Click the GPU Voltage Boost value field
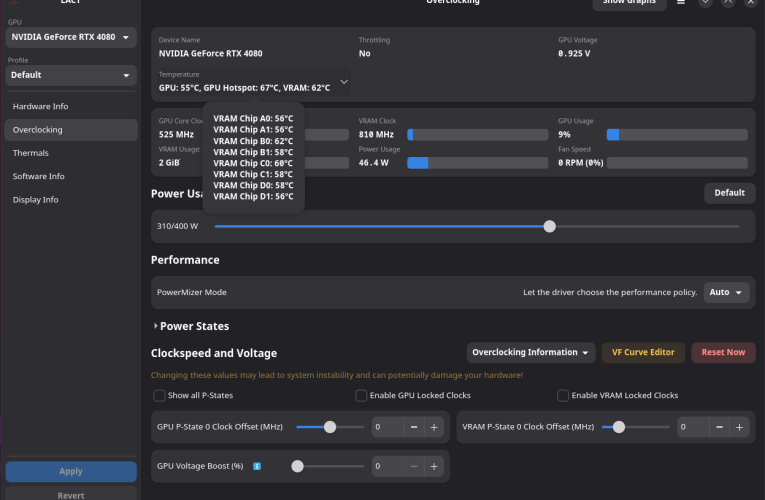This screenshot has width=765, height=500. click(x=388, y=466)
